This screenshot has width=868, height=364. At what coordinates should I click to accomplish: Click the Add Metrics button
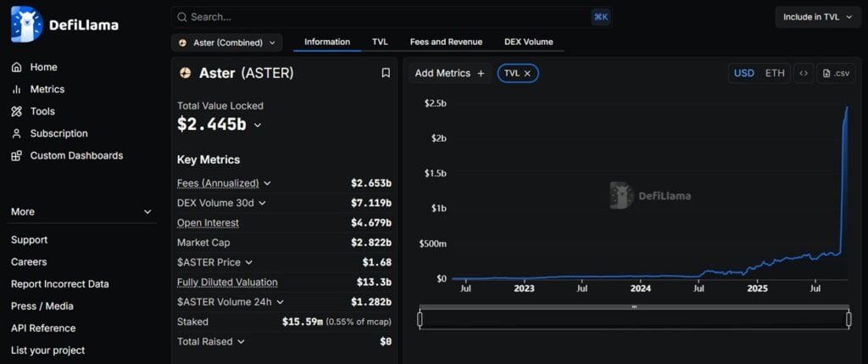[x=449, y=73]
